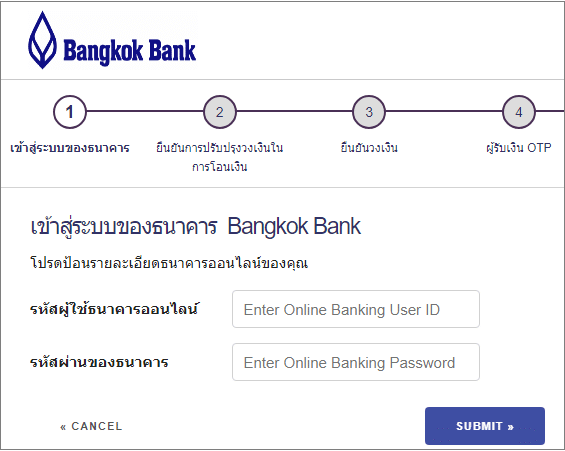This screenshot has width=565, height=451.
Task: Click the ผู้รับเงิน OTP step label
Action: 519,148
